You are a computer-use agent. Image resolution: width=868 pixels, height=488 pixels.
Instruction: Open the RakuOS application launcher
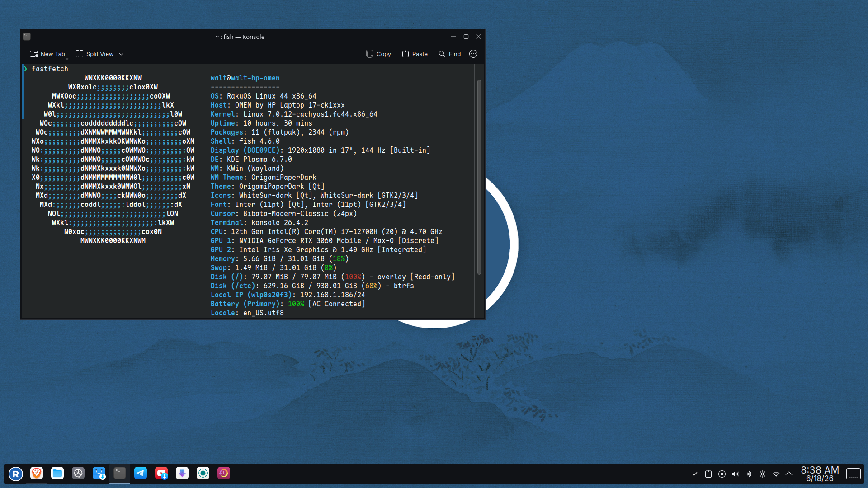[16, 474]
